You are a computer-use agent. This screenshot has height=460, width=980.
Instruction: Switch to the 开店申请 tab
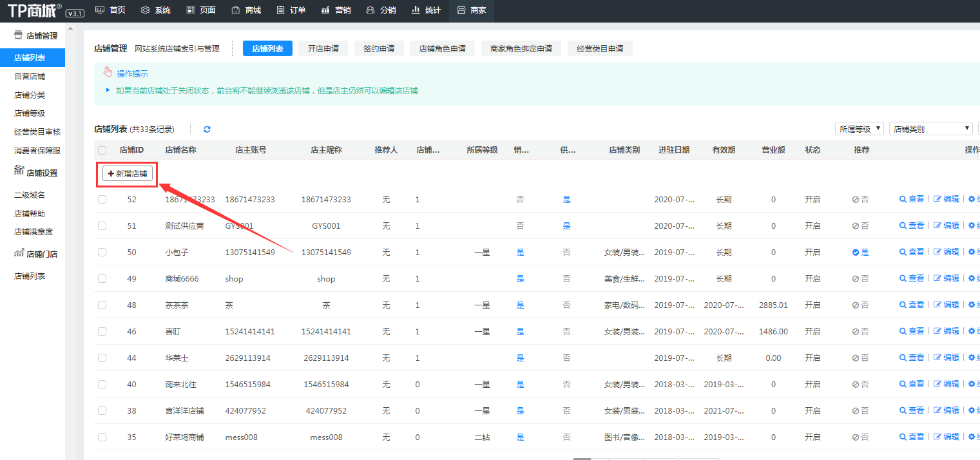pos(323,48)
